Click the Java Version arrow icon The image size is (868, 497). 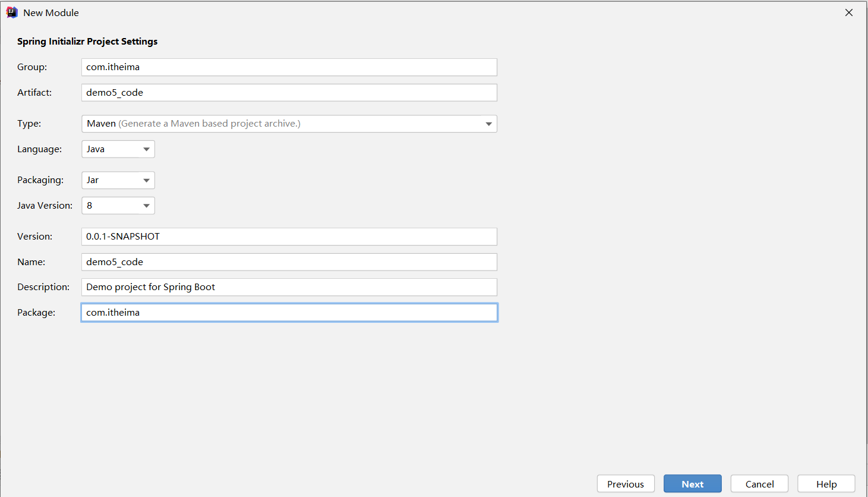click(146, 206)
